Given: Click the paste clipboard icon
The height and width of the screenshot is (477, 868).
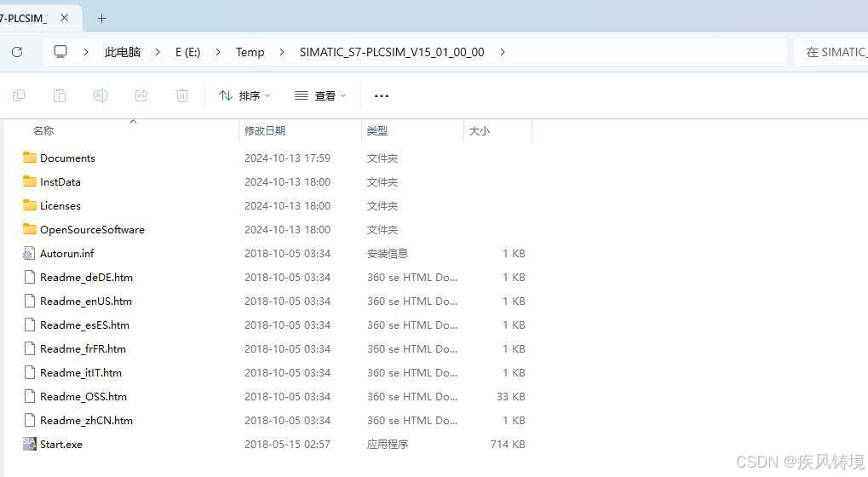Looking at the screenshot, I should click(x=60, y=95).
